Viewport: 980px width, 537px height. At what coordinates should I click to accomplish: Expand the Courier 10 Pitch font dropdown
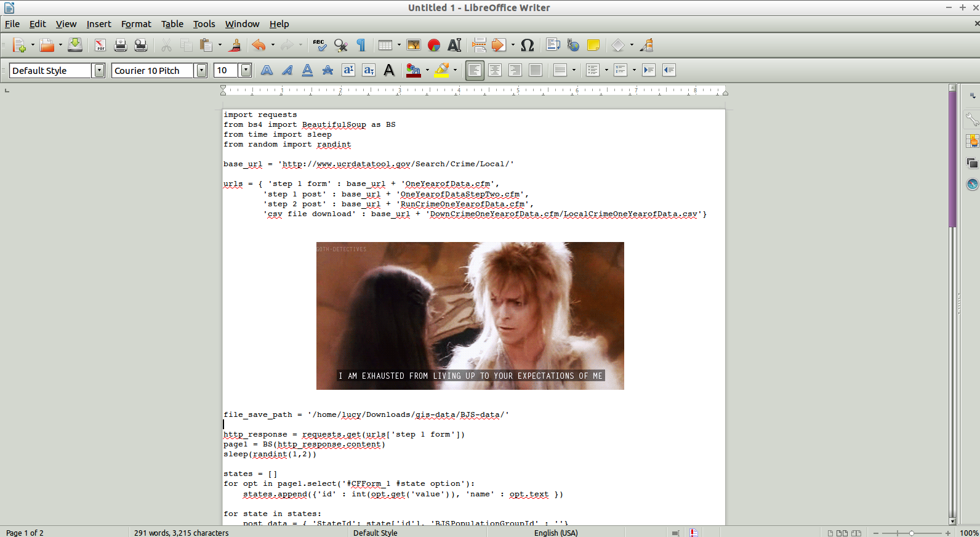[x=201, y=70]
